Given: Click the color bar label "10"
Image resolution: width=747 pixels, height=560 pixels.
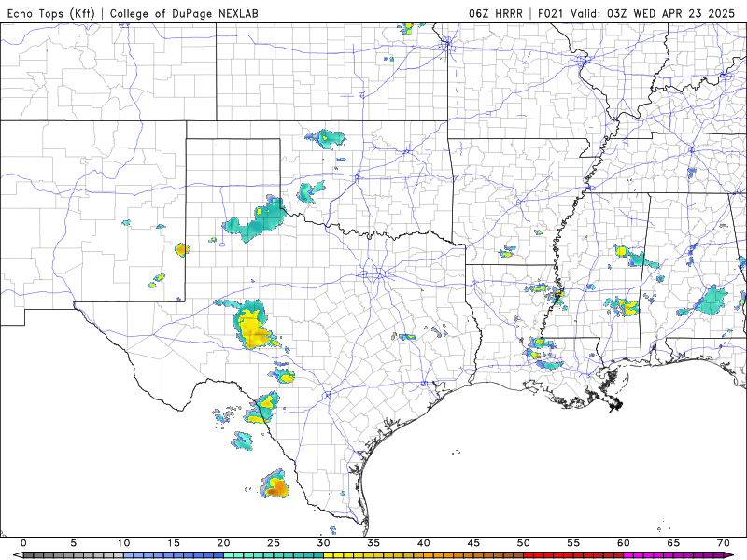Looking at the screenshot, I should 123,543.
